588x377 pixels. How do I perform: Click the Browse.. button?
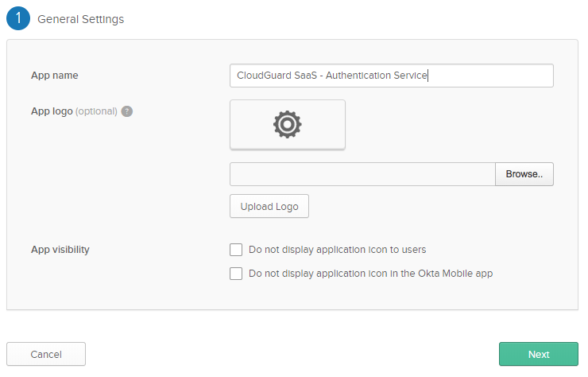click(x=524, y=174)
